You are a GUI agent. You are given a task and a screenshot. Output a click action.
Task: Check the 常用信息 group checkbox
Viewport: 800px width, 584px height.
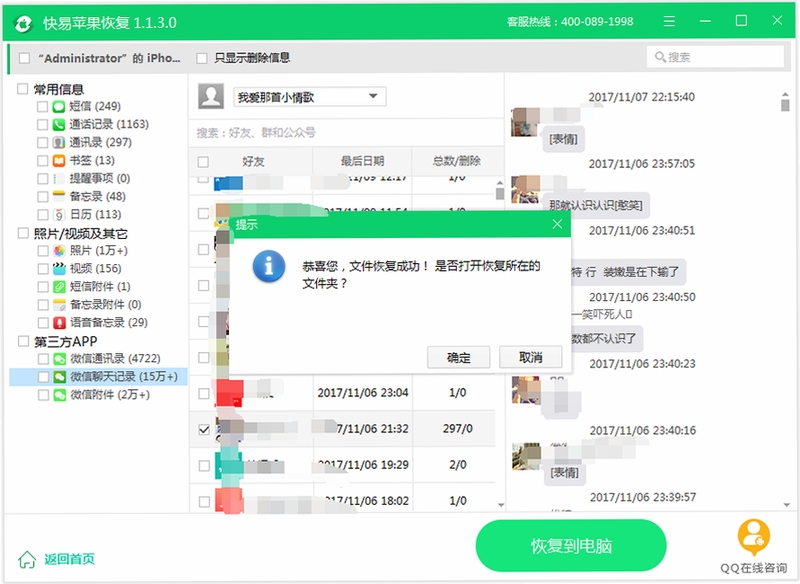pos(22,89)
